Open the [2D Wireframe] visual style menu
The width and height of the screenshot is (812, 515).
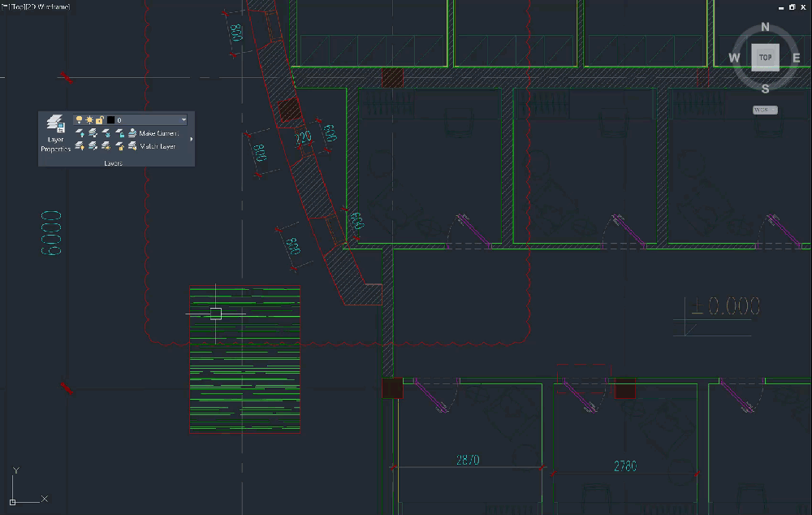pos(50,7)
